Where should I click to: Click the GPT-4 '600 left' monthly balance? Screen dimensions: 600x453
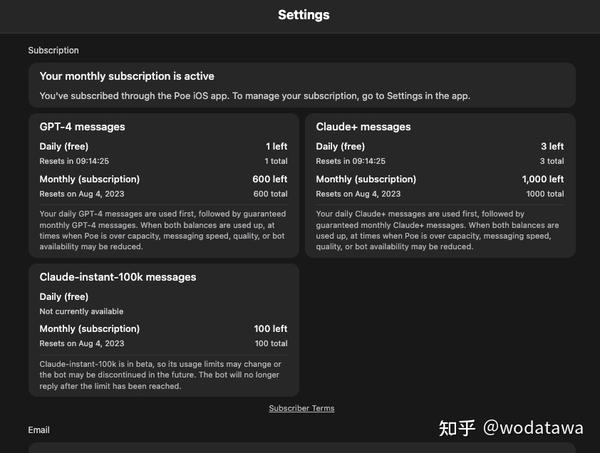point(270,179)
